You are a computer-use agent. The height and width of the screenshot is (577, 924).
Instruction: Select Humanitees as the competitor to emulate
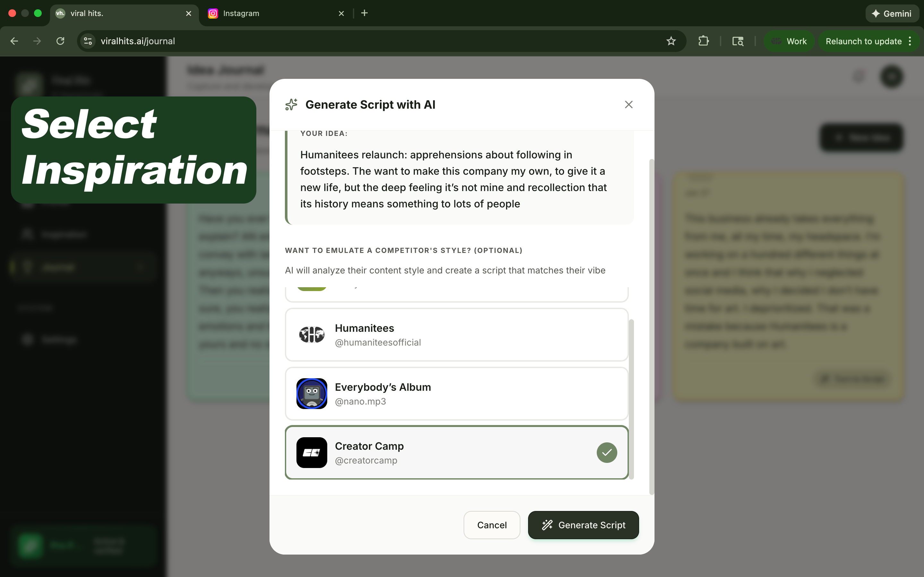coord(456,335)
